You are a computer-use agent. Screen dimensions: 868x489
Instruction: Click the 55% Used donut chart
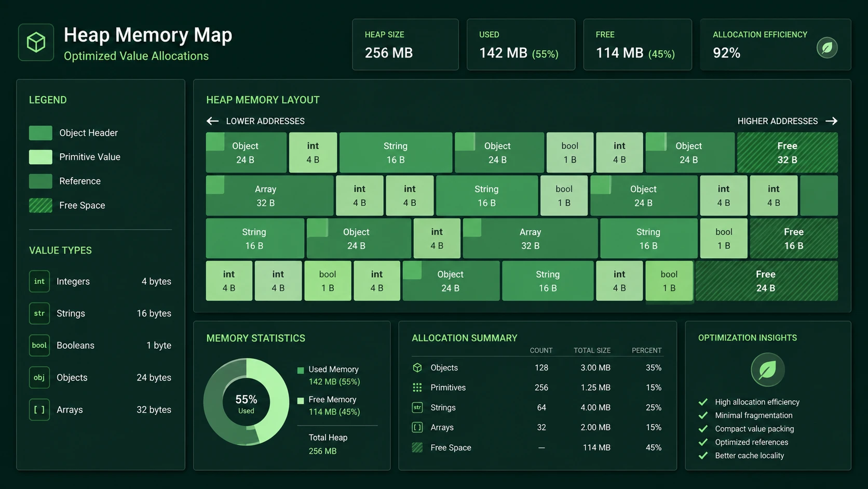pos(246,402)
